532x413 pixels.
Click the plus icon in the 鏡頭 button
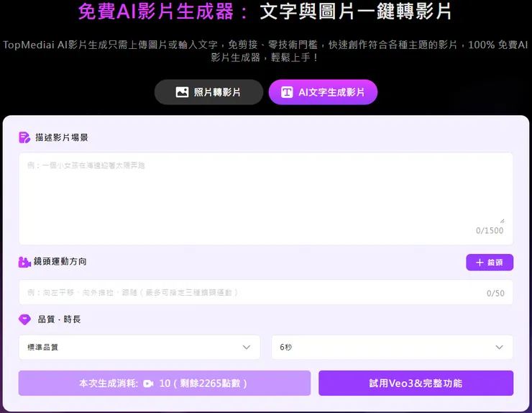[480, 262]
